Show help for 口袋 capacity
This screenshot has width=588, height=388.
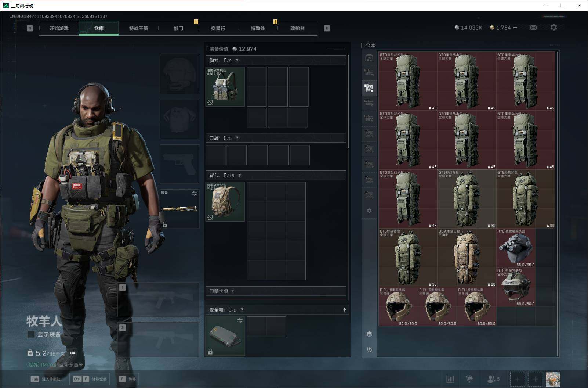237,138
